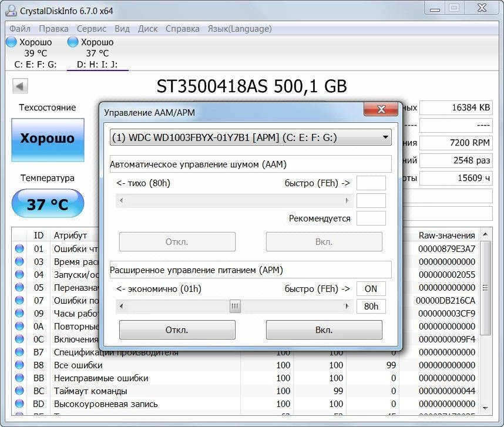504x427 pixels.
Task: Click the left arrow of APM slider
Action: point(121,306)
